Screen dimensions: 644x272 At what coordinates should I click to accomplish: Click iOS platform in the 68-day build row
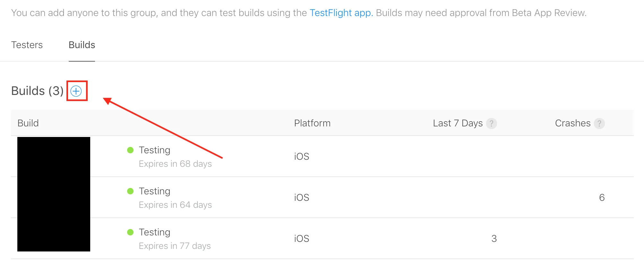pyautogui.click(x=301, y=157)
